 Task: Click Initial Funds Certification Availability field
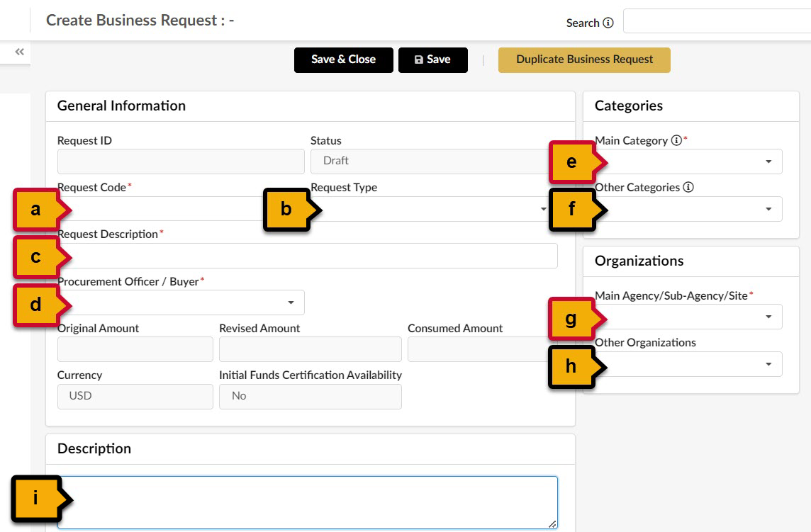tap(311, 397)
